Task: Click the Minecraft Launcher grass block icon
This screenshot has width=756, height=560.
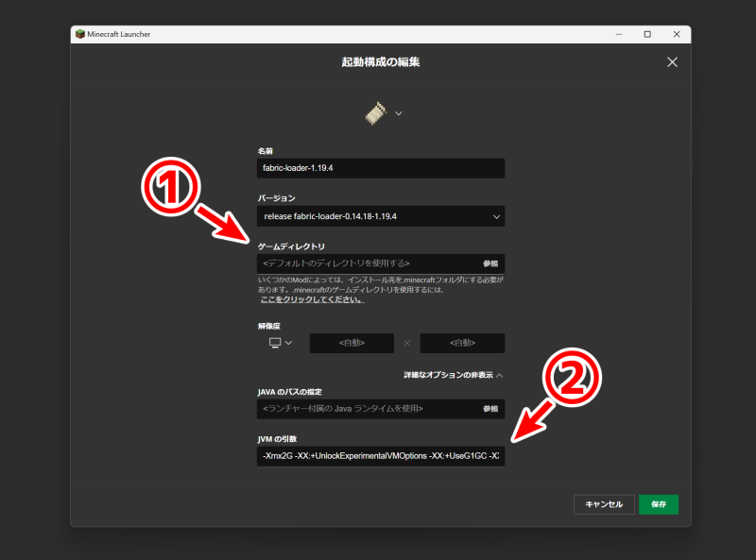Action: coord(80,34)
